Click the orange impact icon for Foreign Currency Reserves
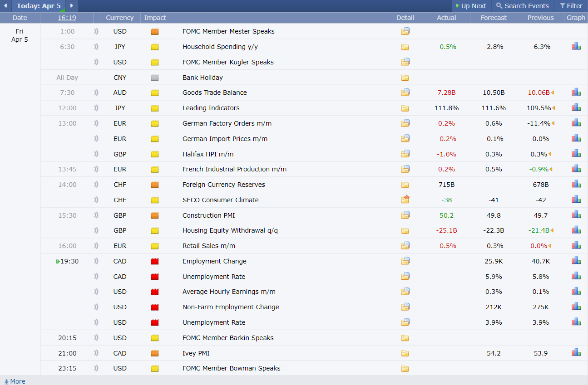 (155, 185)
